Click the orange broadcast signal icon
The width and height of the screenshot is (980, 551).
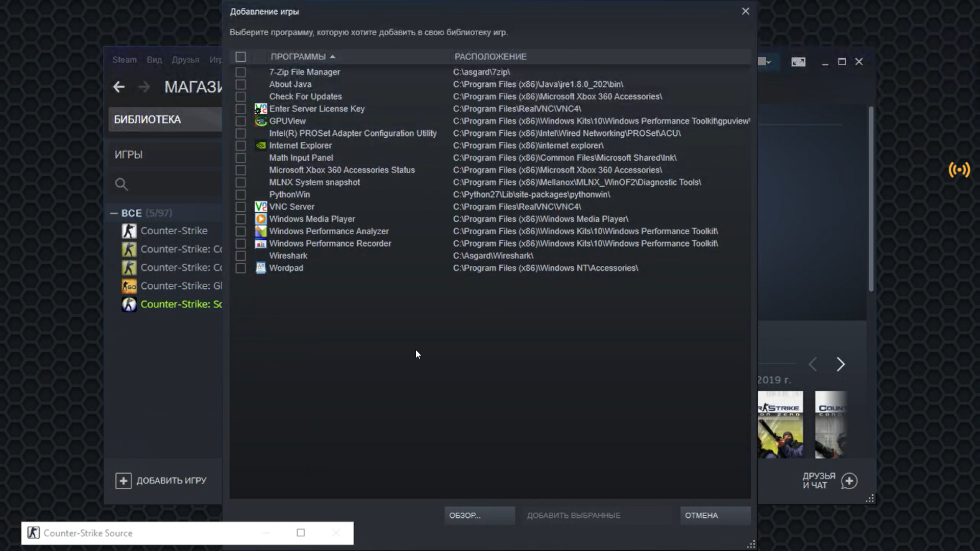point(959,169)
